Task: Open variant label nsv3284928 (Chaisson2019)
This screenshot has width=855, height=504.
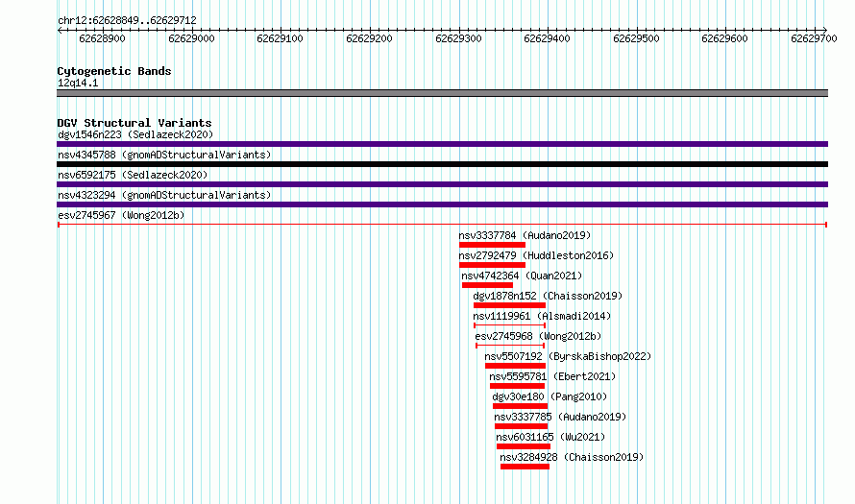Action: point(572,457)
